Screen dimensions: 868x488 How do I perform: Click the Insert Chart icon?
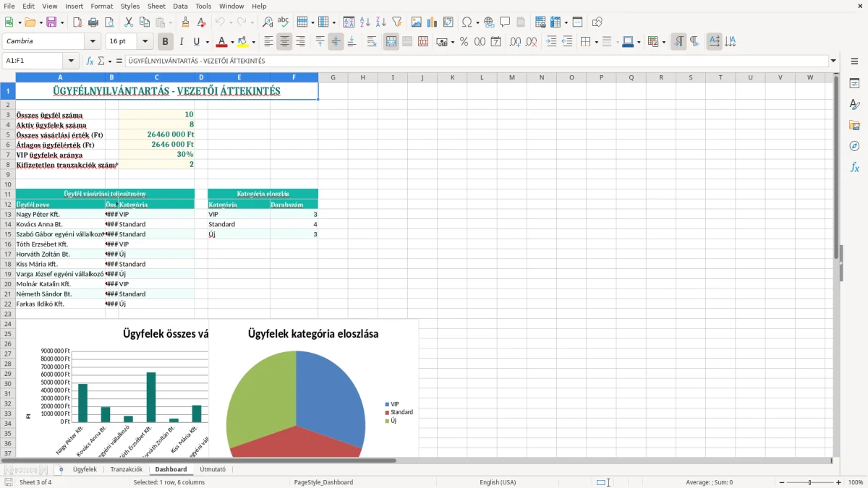click(433, 22)
